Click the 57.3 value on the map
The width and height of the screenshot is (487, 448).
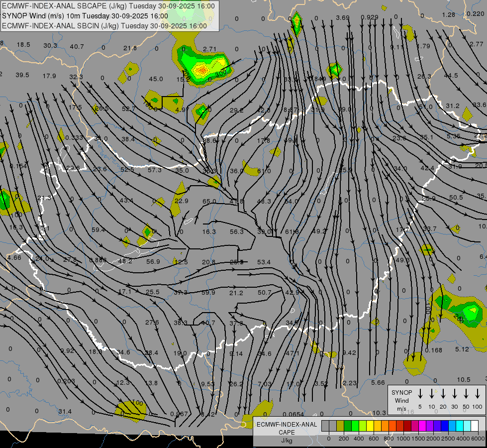pyautogui.click(x=155, y=170)
